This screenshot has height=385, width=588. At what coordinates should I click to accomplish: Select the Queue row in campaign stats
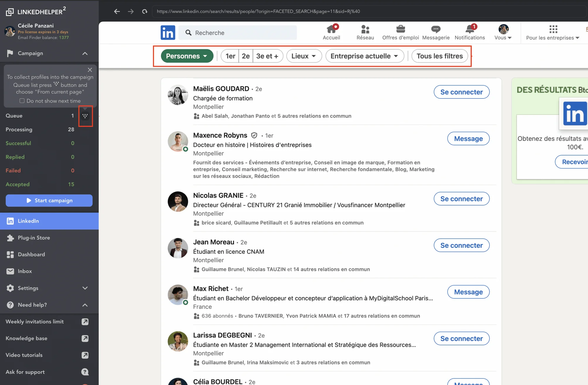40,116
